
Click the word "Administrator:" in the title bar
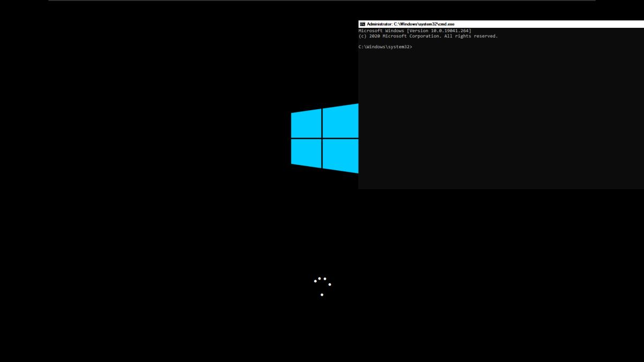tap(379, 24)
